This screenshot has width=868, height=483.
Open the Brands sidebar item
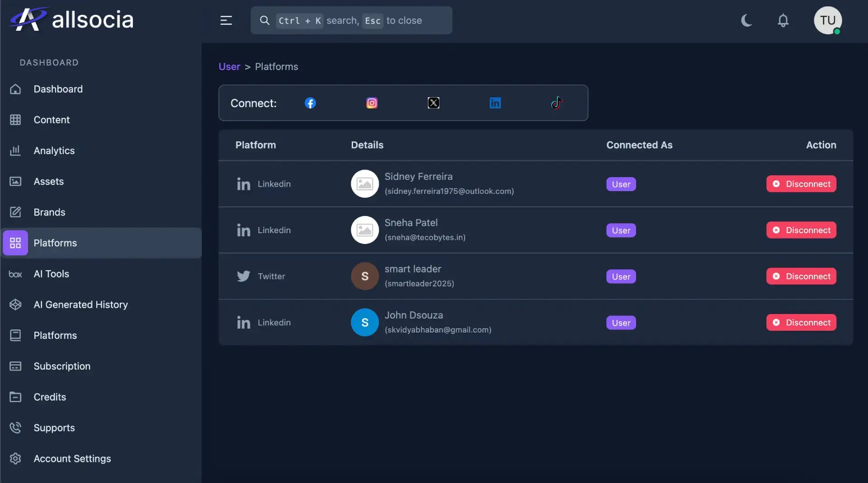(x=49, y=212)
